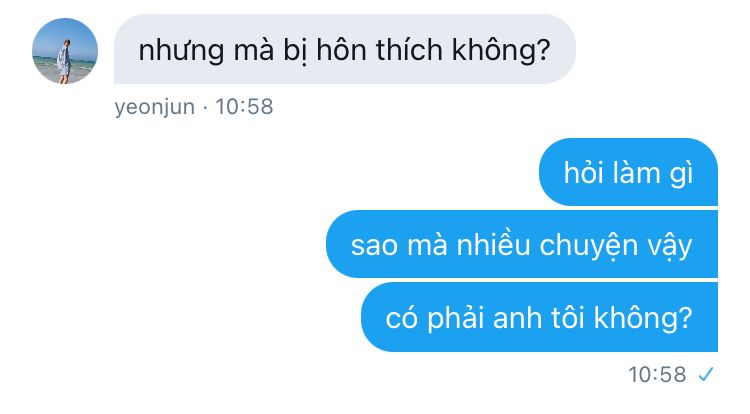Image resolution: width=750 pixels, height=414 pixels.
Task: Open yeonjun's beach profile picture
Action: 65,51
